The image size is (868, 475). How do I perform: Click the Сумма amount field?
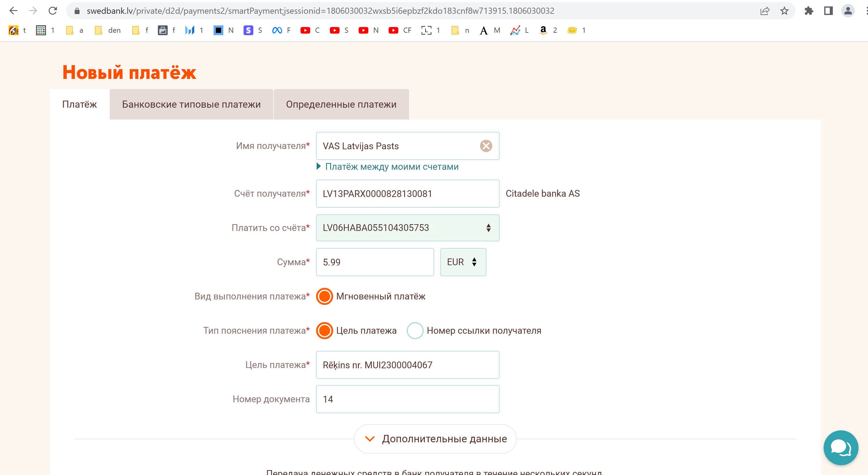pyautogui.click(x=375, y=262)
